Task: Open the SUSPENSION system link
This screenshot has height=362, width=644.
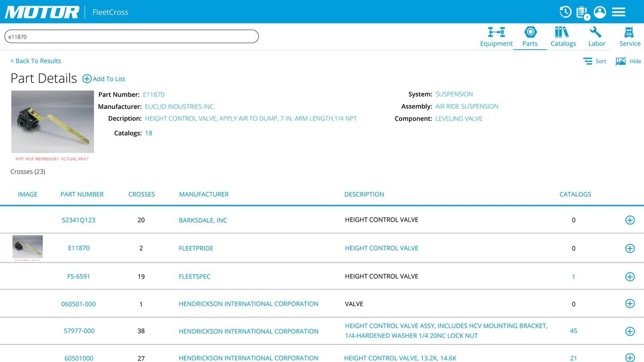Action: pyautogui.click(x=454, y=94)
